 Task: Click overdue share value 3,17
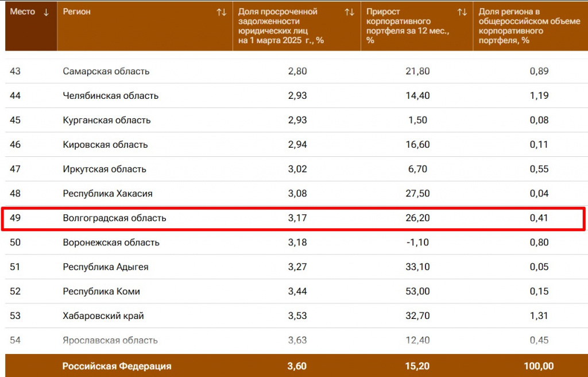[x=297, y=218]
